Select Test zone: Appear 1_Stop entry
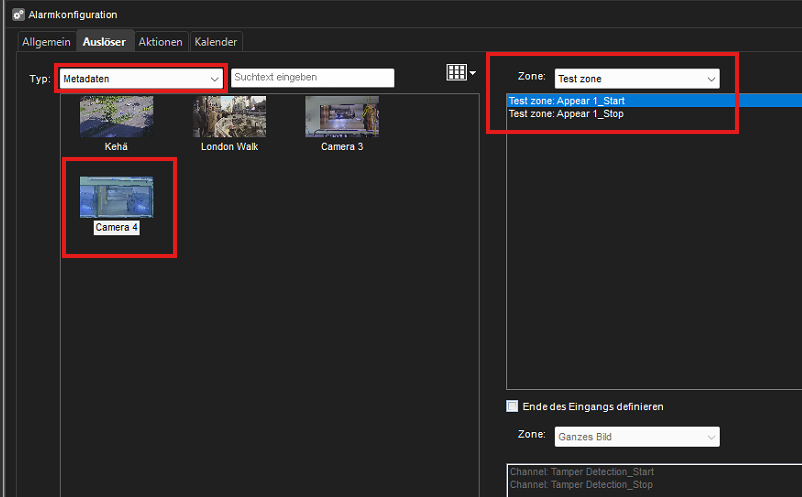This screenshot has height=497, width=802. [654, 114]
